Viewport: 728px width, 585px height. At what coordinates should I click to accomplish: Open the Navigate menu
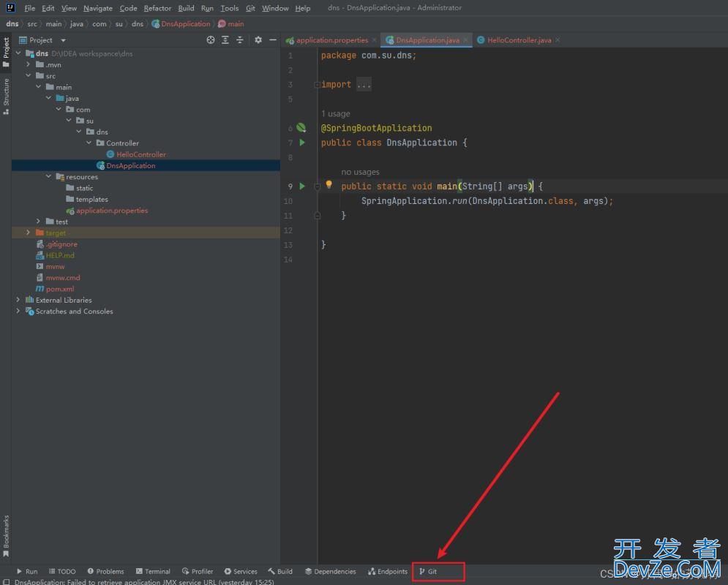click(98, 8)
